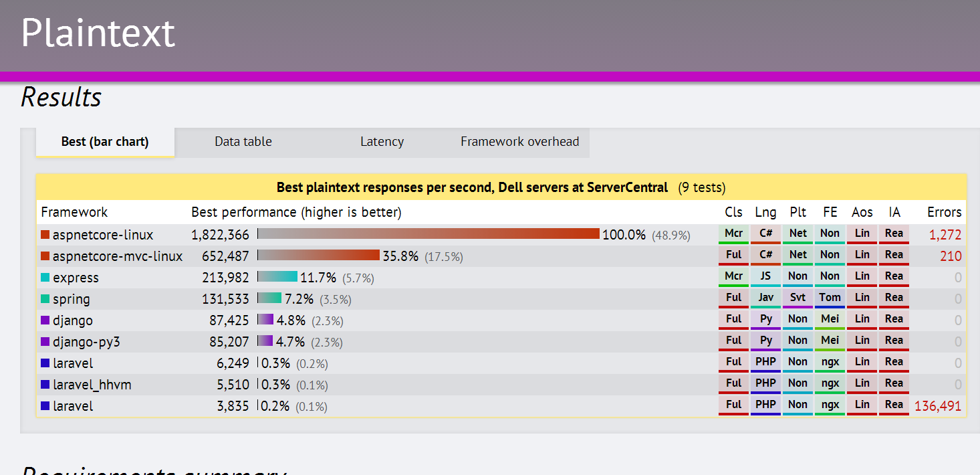Click the Errors column header
This screenshot has height=475, width=980.
(944, 212)
